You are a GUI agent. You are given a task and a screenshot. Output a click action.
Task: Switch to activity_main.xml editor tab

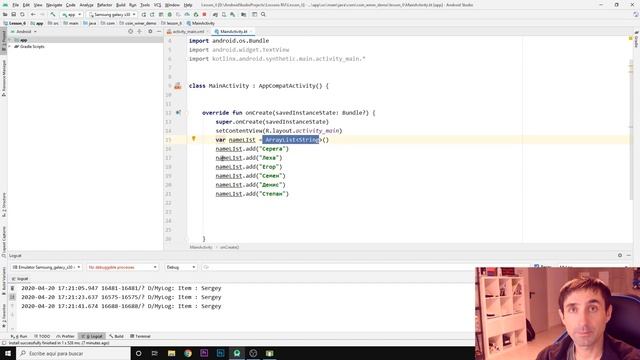click(188, 31)
